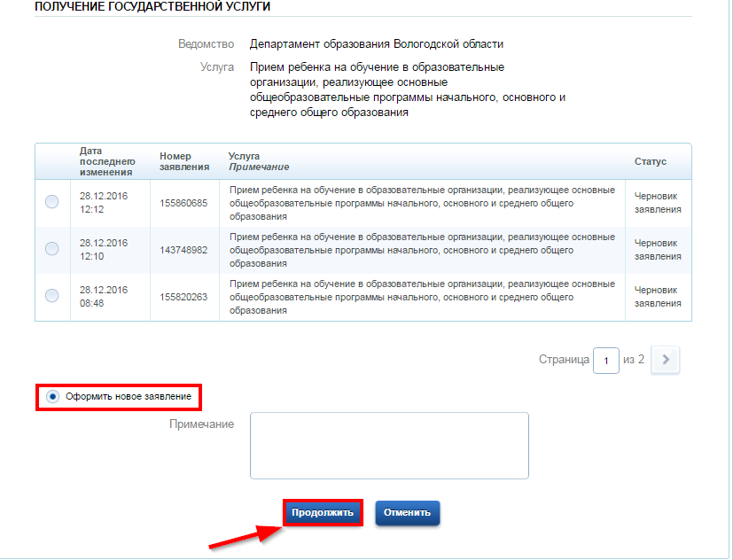The width and height of the screenshot is (733, 560).
Task: Focus the 'Примечание' text area
Action: point(389,445)
